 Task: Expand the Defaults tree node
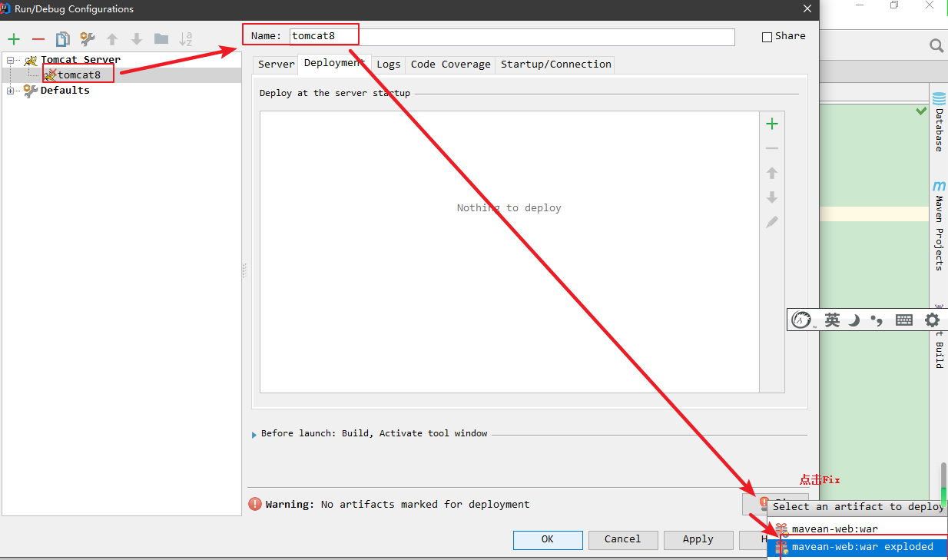[11, 91]
